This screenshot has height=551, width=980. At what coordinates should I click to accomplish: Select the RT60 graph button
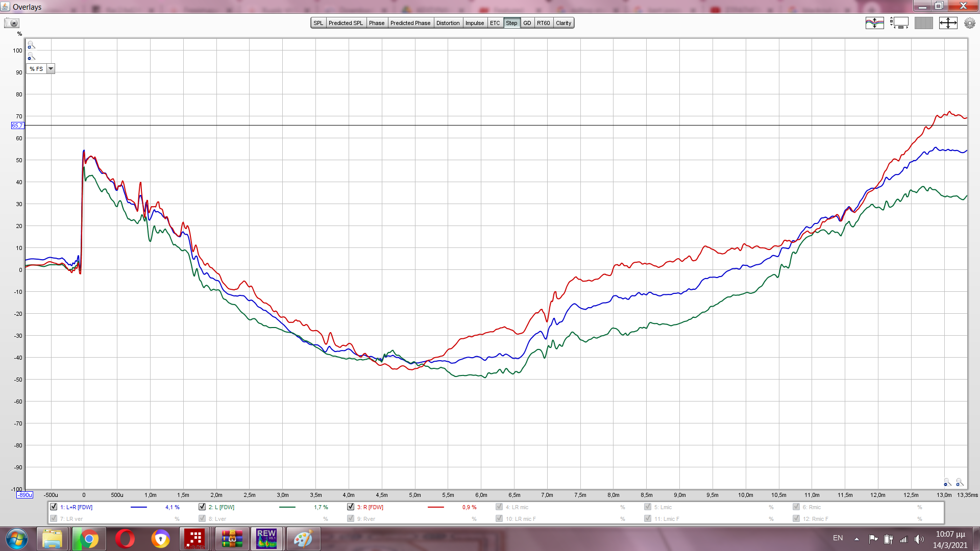[543, 23]
